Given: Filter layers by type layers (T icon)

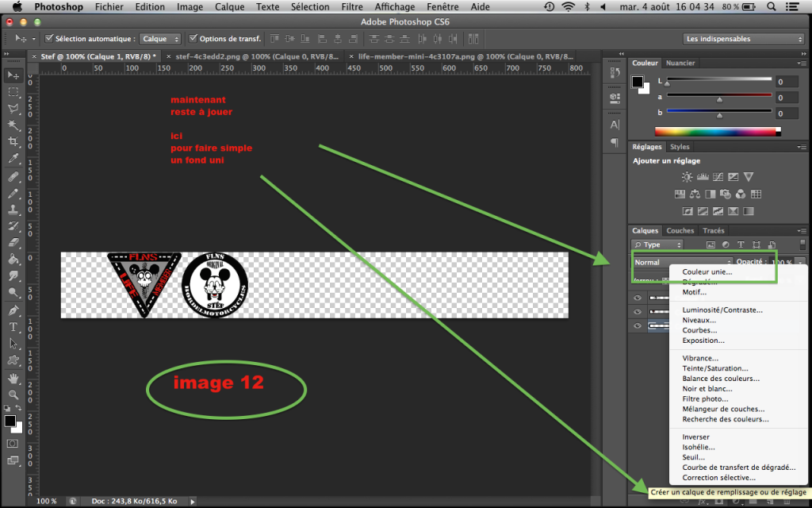Looking at the screenshot, I should click(x=741, y=244).
